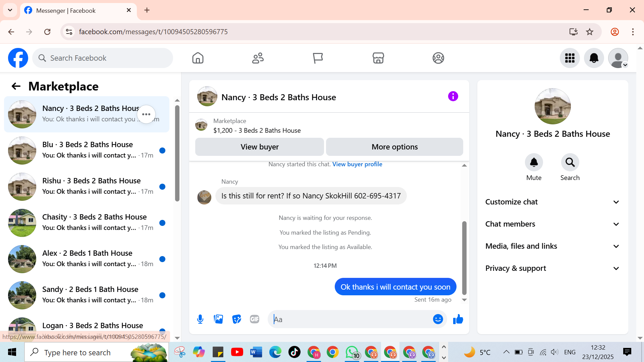Open options menu for Nancy conversation
Viewport: 644px width, 362px height.
pos(146,114)
